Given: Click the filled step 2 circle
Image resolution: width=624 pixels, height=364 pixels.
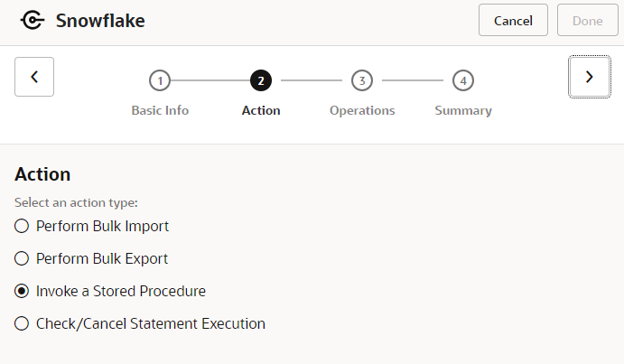Looking at the screenshot, I should [x=261, y=80].
